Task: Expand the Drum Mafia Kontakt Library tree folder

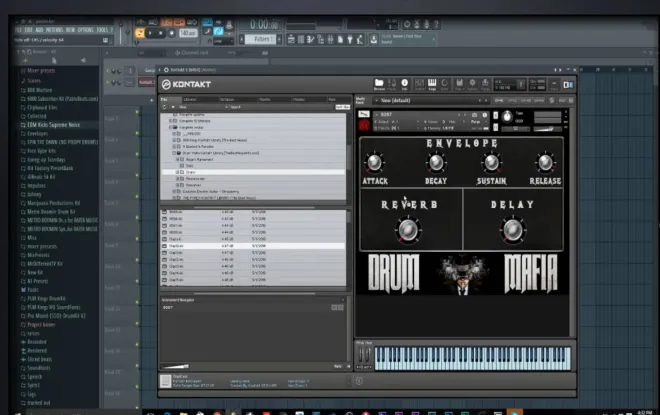Action: (174, 153)
